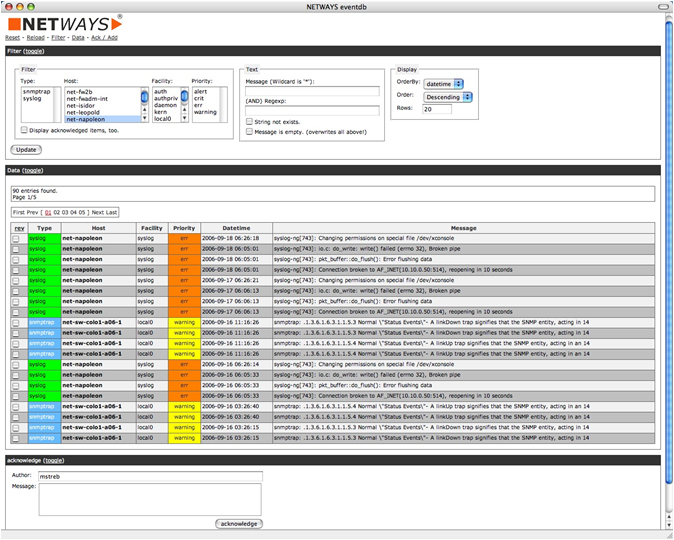674x540 pixels.
Task: Click the Rows number input field
Action: [437, 109]
